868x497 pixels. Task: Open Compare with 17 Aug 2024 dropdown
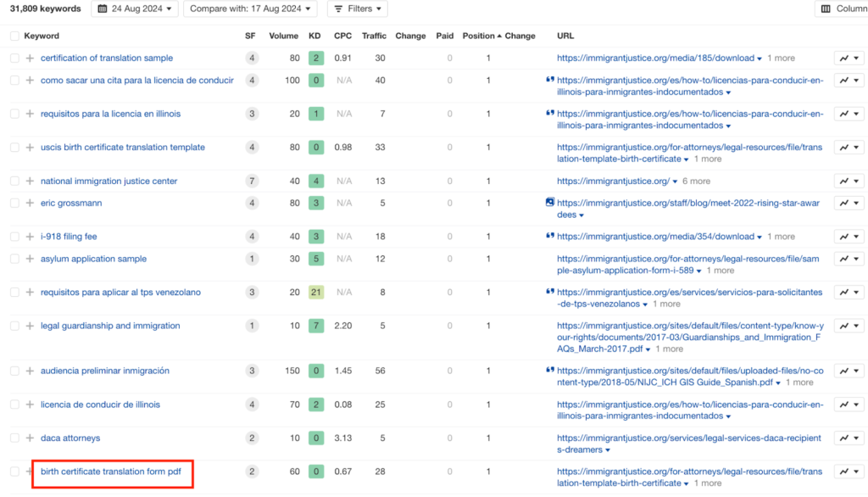(x=250, y=8)
